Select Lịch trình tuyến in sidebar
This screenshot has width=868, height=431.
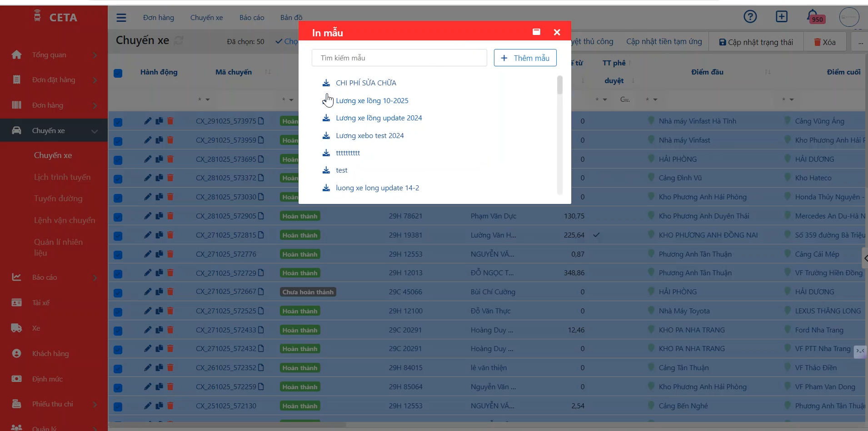coord(62,177)
